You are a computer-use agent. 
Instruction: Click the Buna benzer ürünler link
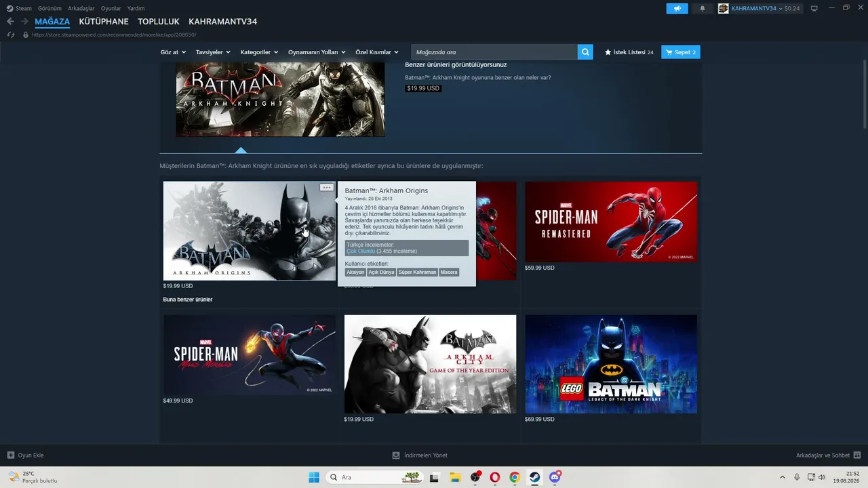pyautogui.click(x=188, y=300)
